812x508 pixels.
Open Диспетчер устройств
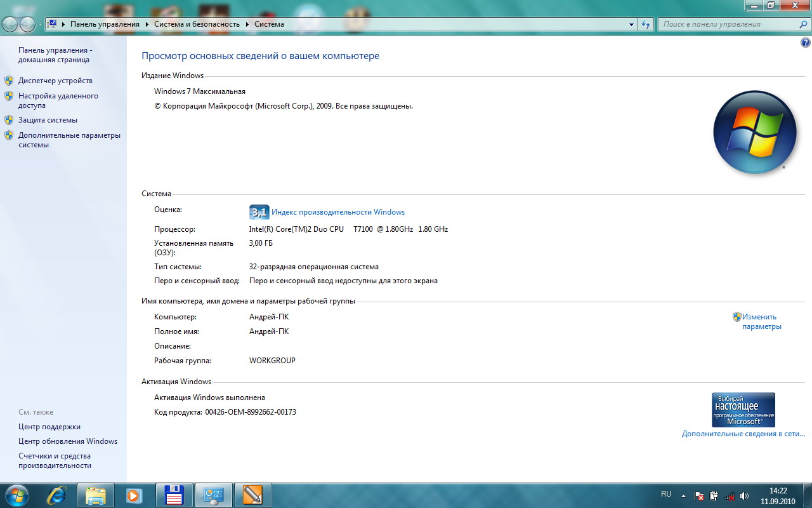pos(55,81)
